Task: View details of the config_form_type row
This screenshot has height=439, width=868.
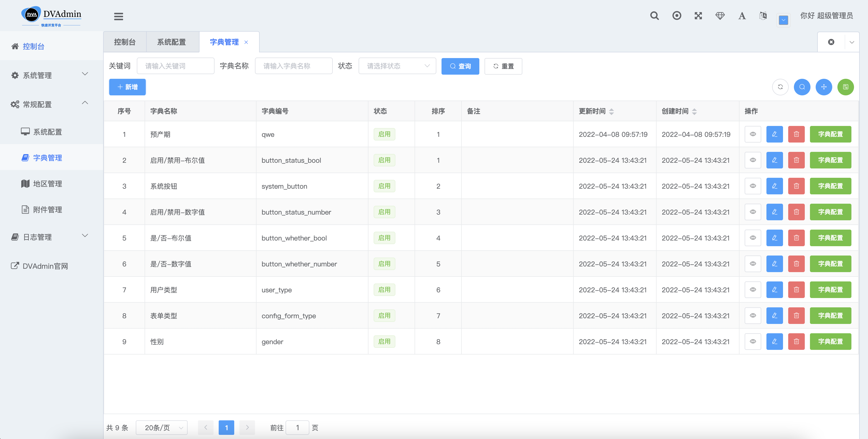Action: click(x=753, y=316)
